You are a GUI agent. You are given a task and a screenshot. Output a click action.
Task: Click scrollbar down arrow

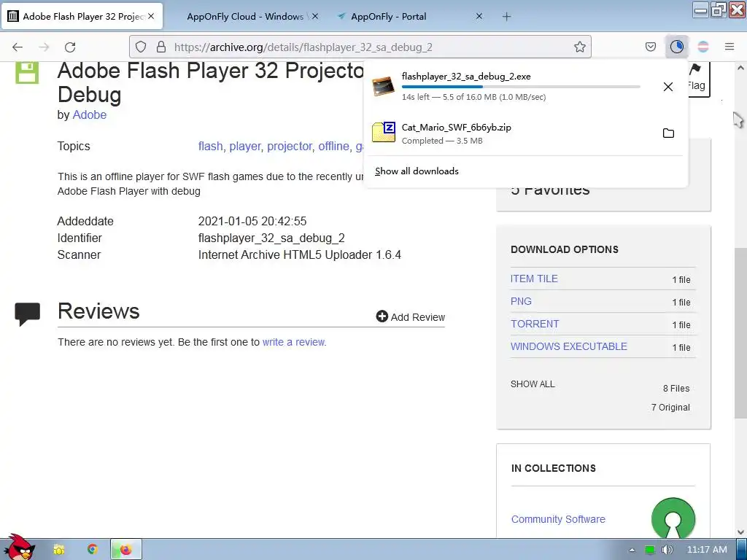click(x=740, y=532)
